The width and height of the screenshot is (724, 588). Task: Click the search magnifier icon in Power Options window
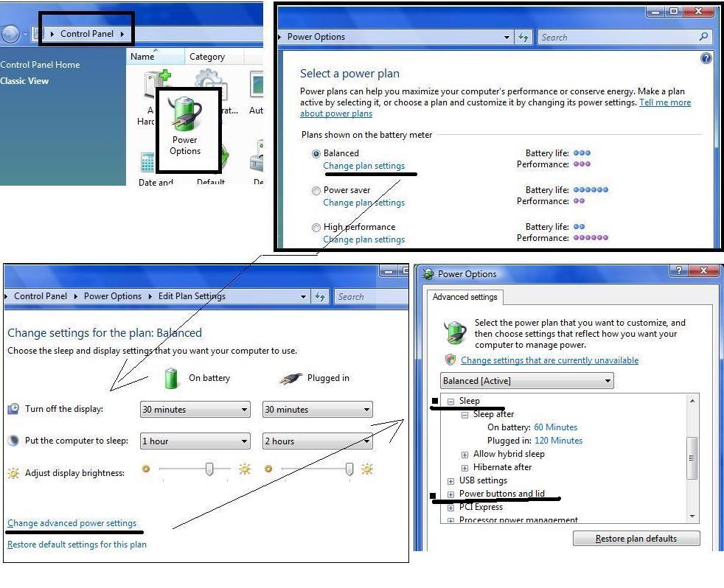click(x=703, y=36)
